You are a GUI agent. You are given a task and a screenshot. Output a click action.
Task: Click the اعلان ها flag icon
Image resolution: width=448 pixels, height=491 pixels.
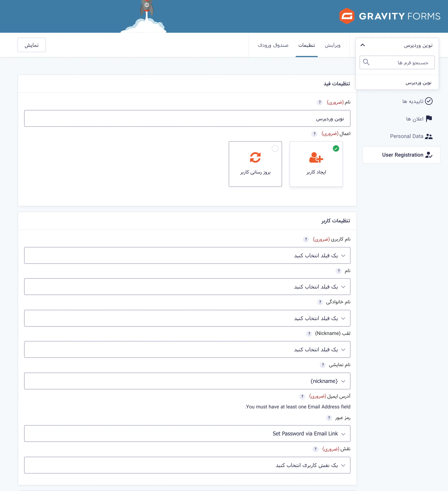point(429,119)
